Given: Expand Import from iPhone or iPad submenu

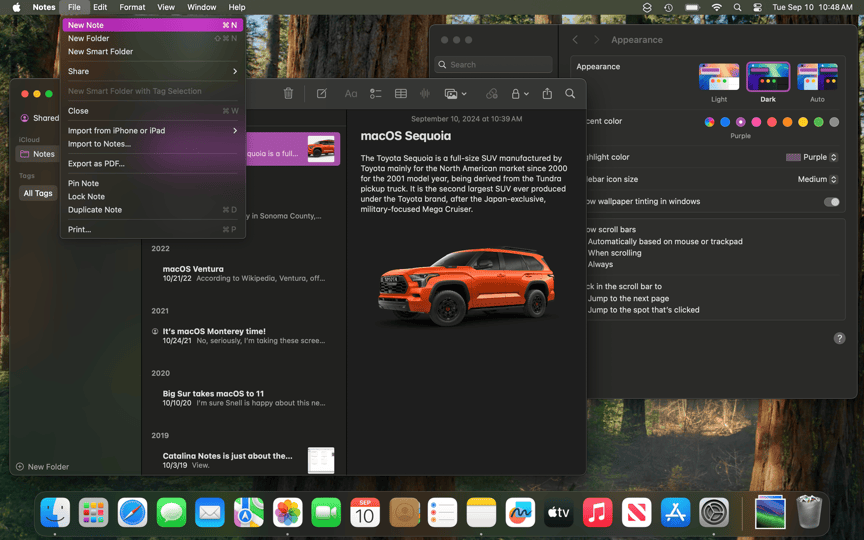Looking at the screenshot, I should click(153, 131).
